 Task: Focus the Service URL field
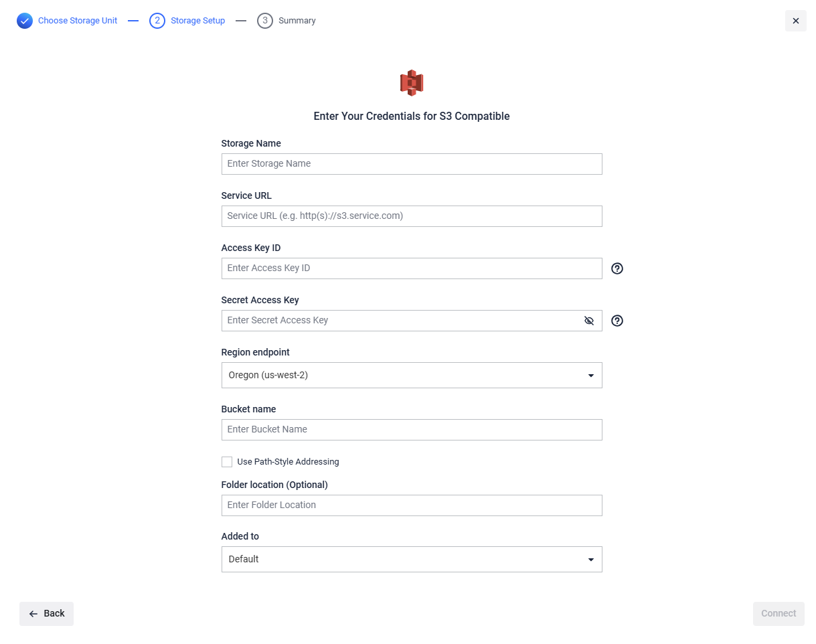tap(412, 216)
